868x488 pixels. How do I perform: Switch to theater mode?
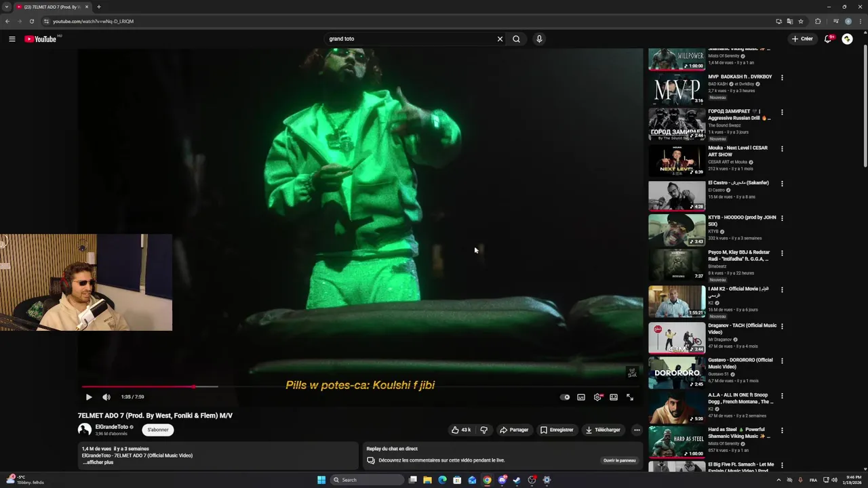coord(614,397)
